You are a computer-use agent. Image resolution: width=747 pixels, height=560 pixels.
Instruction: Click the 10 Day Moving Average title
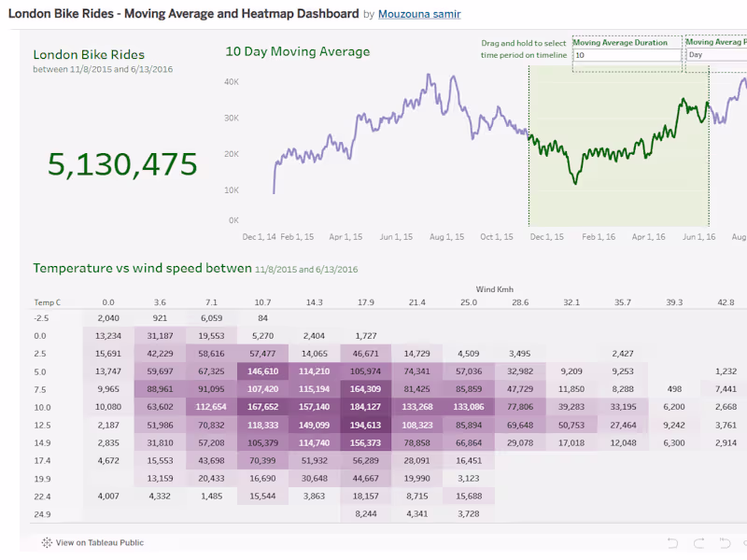pos(297,51)
